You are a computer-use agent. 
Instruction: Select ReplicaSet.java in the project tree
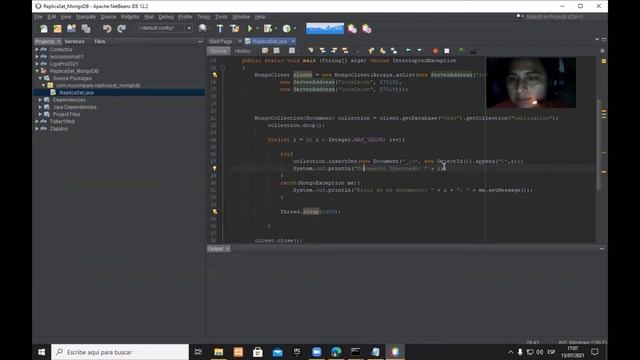click(x=76, y=93)
